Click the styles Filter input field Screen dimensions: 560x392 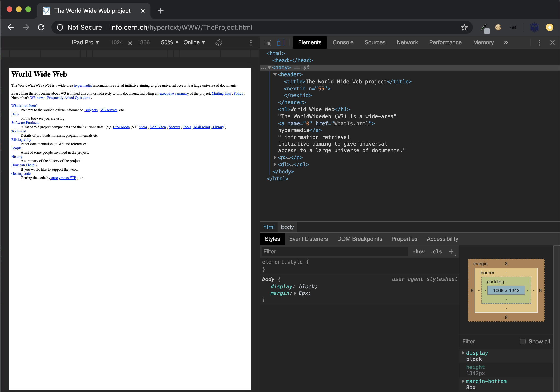pyautogui.click(x=334, y=252)
